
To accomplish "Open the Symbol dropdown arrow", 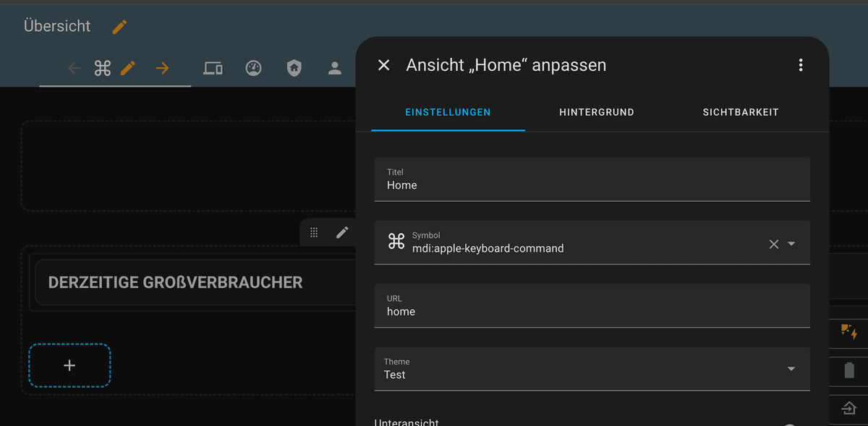I will pyautogui.click(x=791, y=244).
